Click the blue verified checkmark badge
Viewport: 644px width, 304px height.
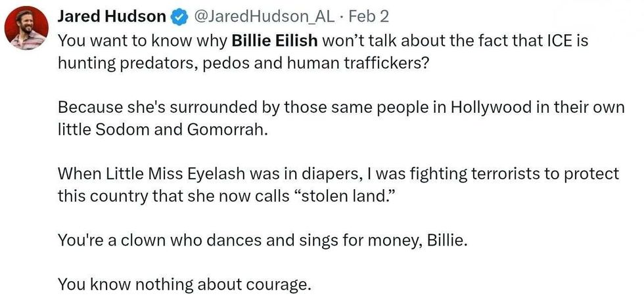[x=178, y=16]
